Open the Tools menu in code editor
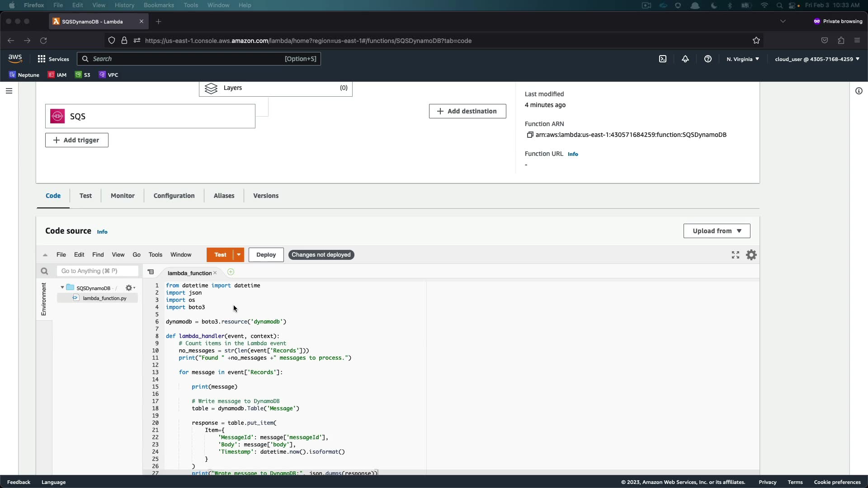Screen dimensions: 868x488 (x=155, y=255)
